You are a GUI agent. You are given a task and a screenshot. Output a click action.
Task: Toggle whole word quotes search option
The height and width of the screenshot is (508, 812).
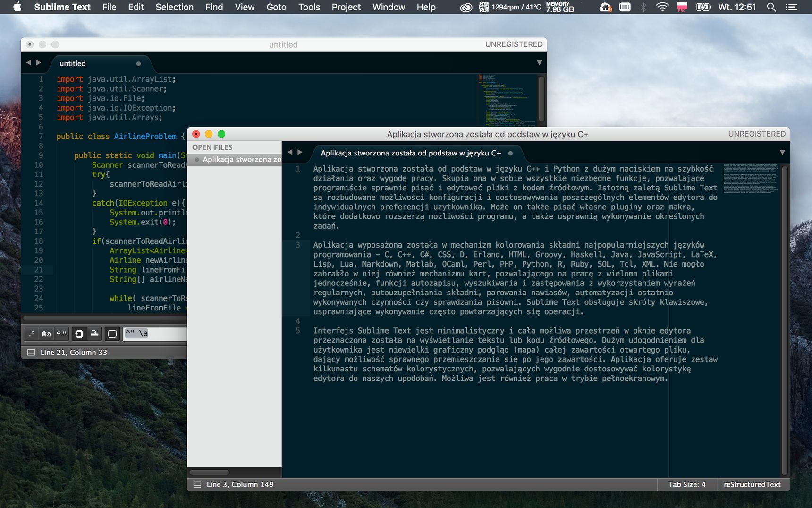[x=61, y=334]
